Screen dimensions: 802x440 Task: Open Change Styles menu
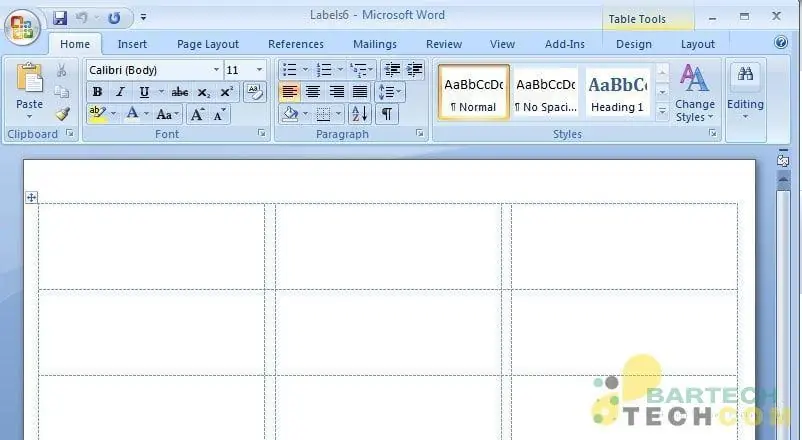pyautogui.click(x=695, y=93)
